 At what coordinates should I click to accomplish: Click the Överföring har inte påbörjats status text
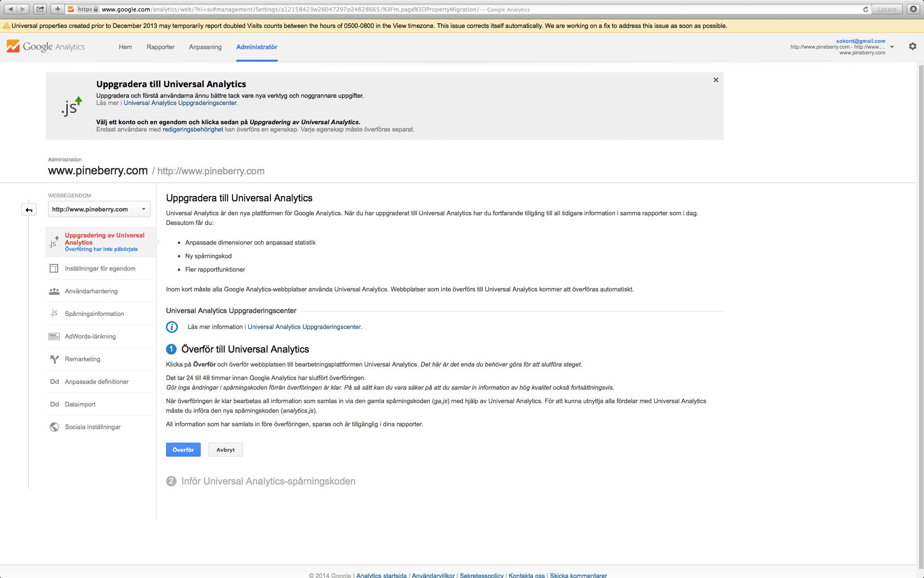pos(101,250)
